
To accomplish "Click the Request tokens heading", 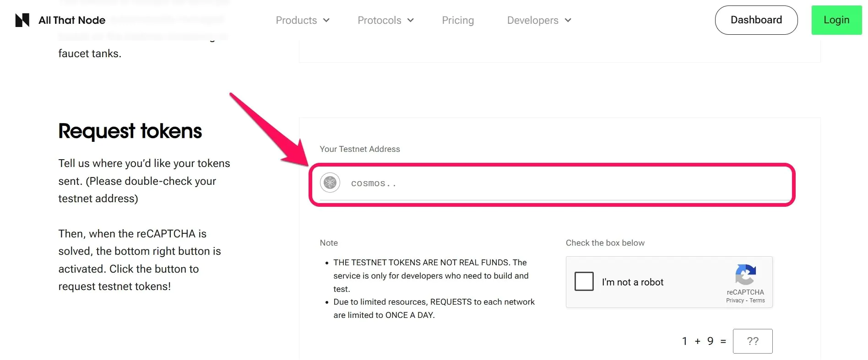I will pyautogui.click(x=130, y=131).
